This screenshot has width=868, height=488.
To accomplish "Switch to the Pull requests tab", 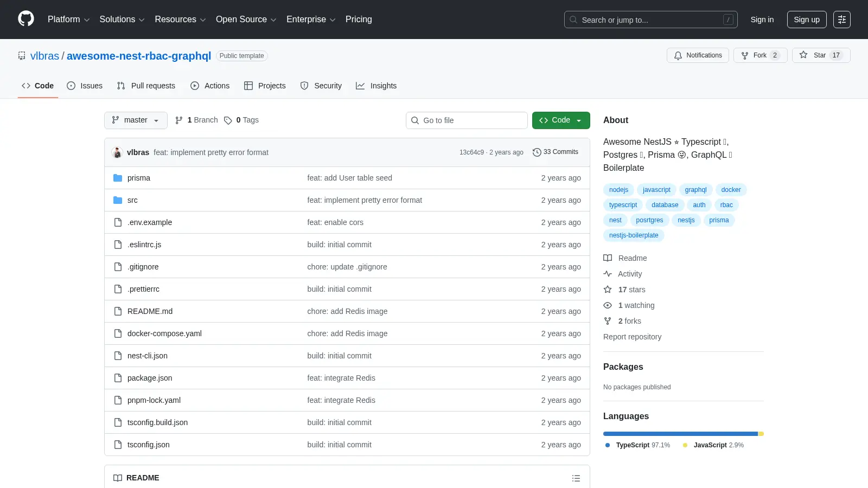I will pos(146,86).
